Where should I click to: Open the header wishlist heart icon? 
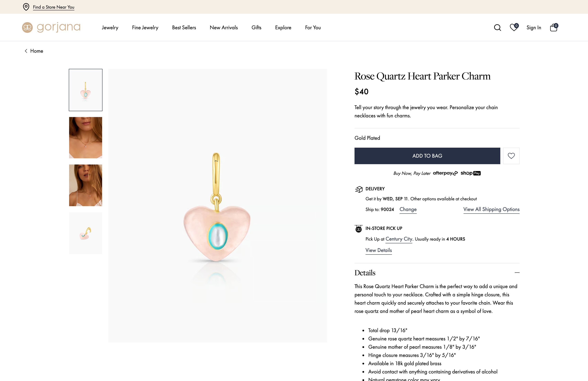click(x=514, y=27)
